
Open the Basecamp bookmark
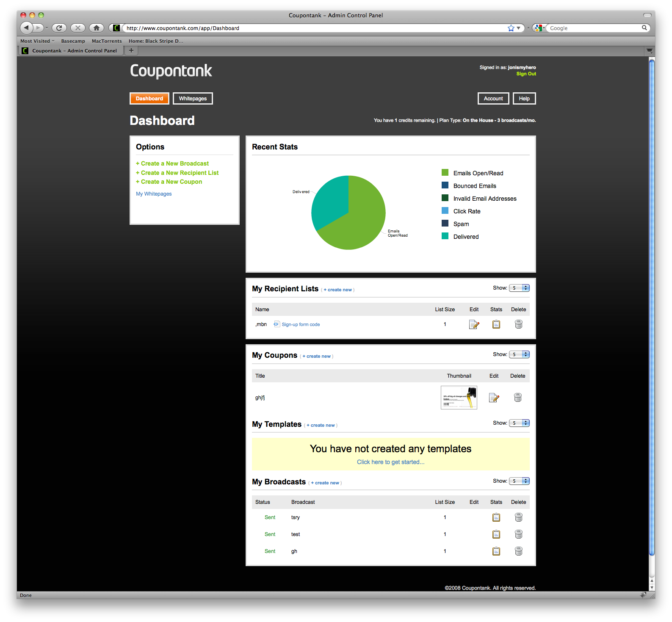[73, 41]
